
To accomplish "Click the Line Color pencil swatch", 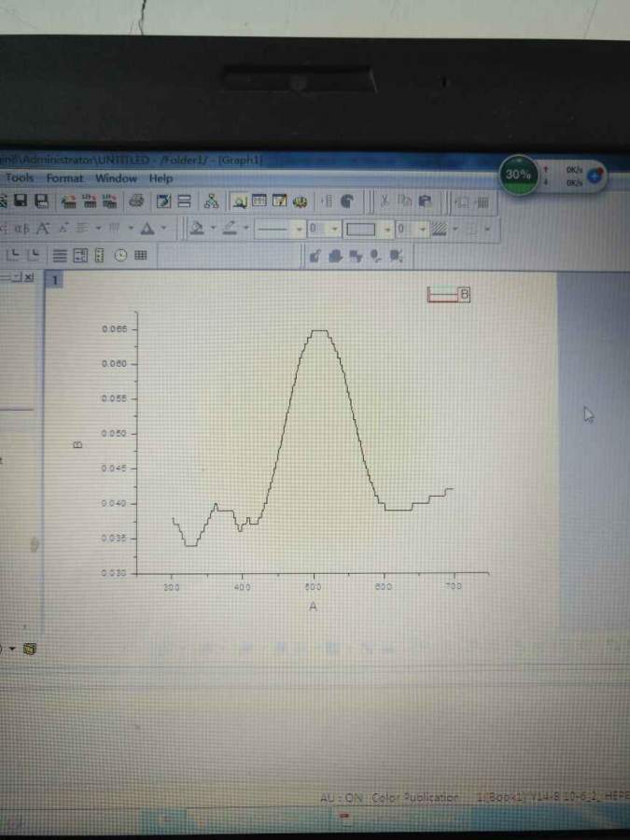I will (x=230, y=229).
